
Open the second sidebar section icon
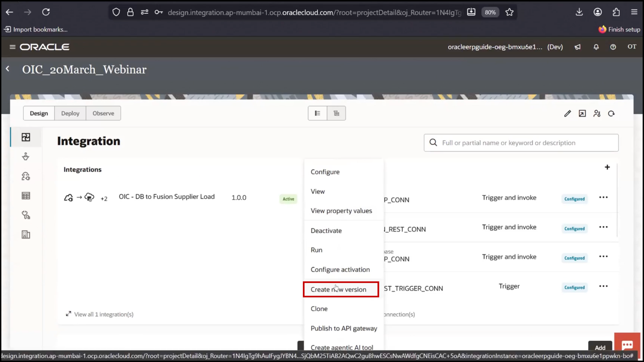pos(26,157)
